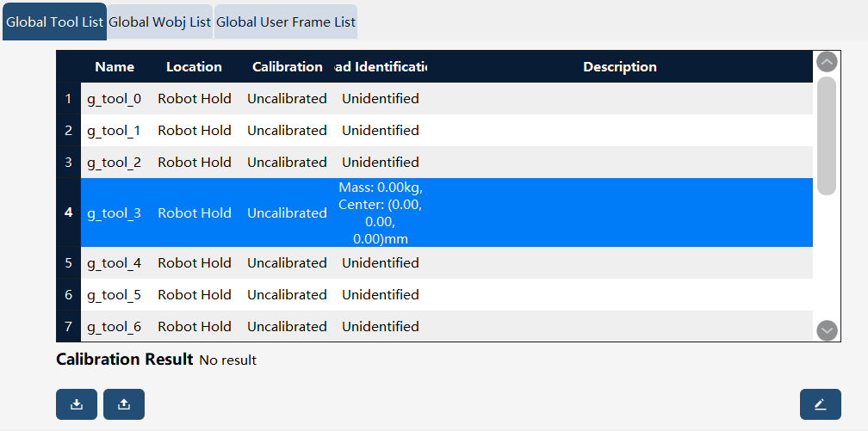
Task: Click Robot Hold in g_tool_2 row
Action: click(x=195, y=162)
